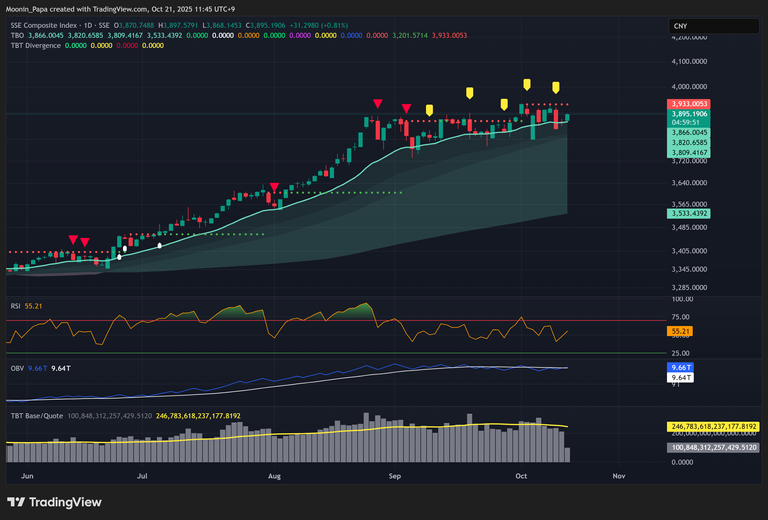This screenshot has height=520, width=768.
Task: Click the blue 9.66T OBV axis label
Action: click(x=680, y=368)
